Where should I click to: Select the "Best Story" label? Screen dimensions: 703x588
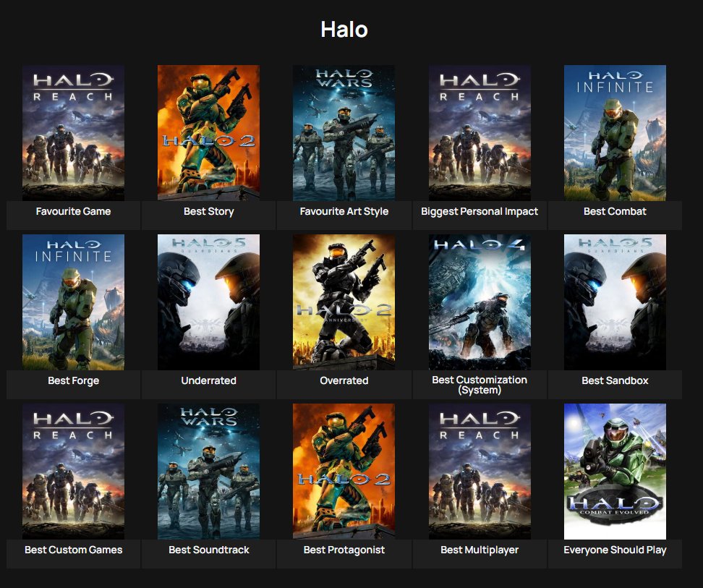(x=208, y=211)
